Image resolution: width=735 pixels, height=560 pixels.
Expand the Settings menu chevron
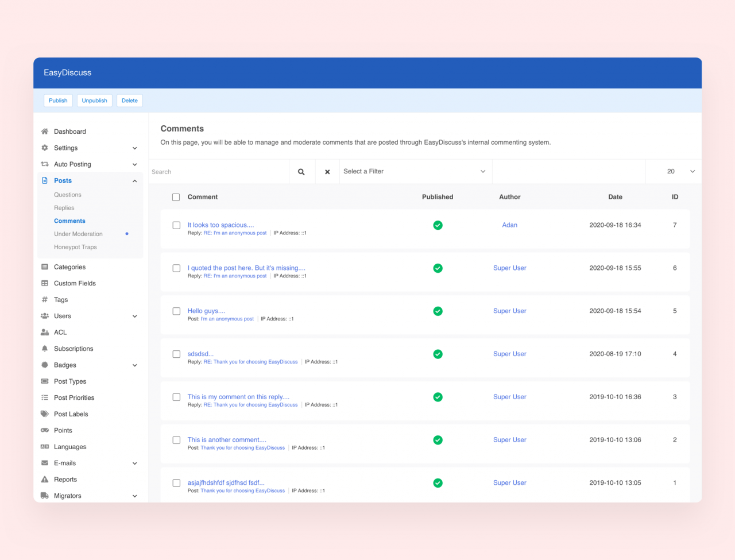[x=135, y=148]
